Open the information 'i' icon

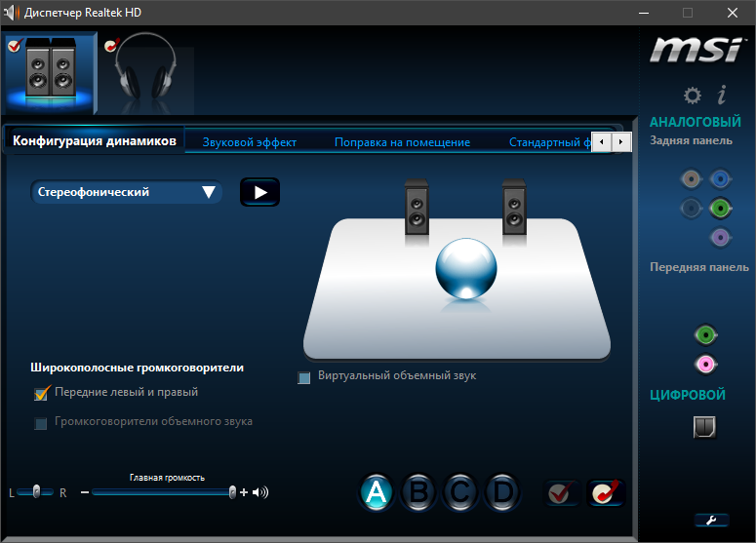click(x=722, y=95)
